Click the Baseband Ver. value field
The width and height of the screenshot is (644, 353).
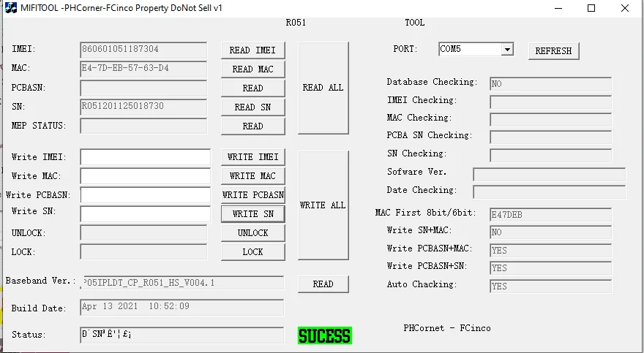(182, 283)
